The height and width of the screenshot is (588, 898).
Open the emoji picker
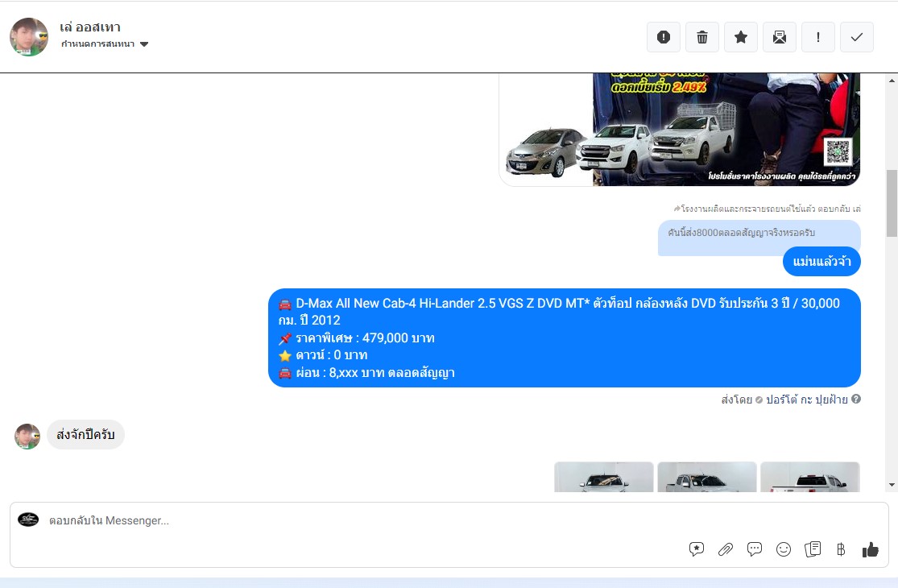point(784,549)
